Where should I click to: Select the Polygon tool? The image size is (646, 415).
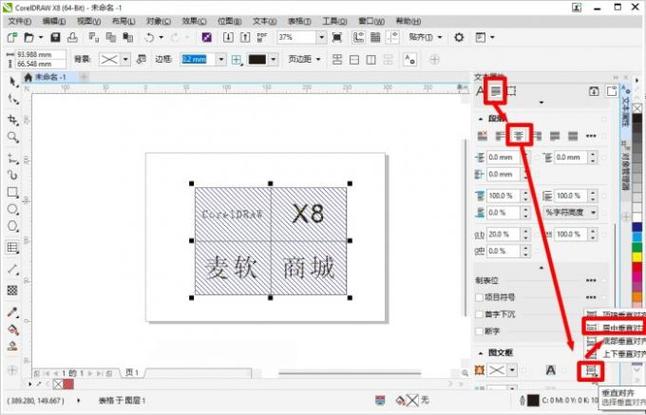(13, 226)
